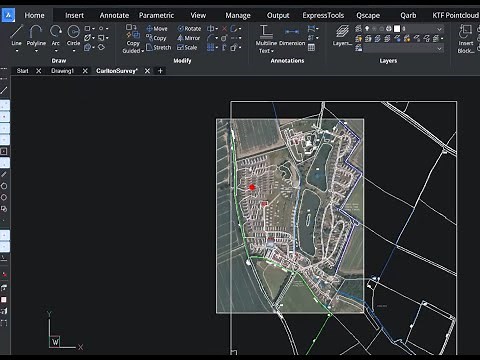
Task: Click the Move button
Action: tap(157, 29)
